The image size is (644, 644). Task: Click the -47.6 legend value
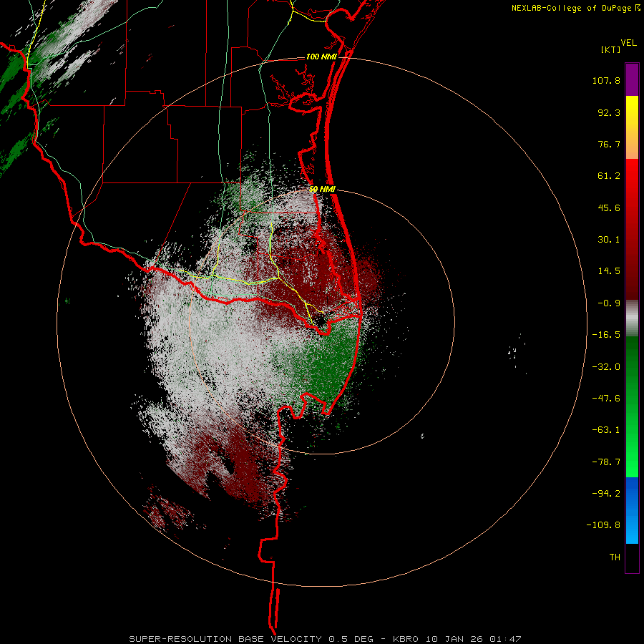pyautogui.click(x=606, y=399)
